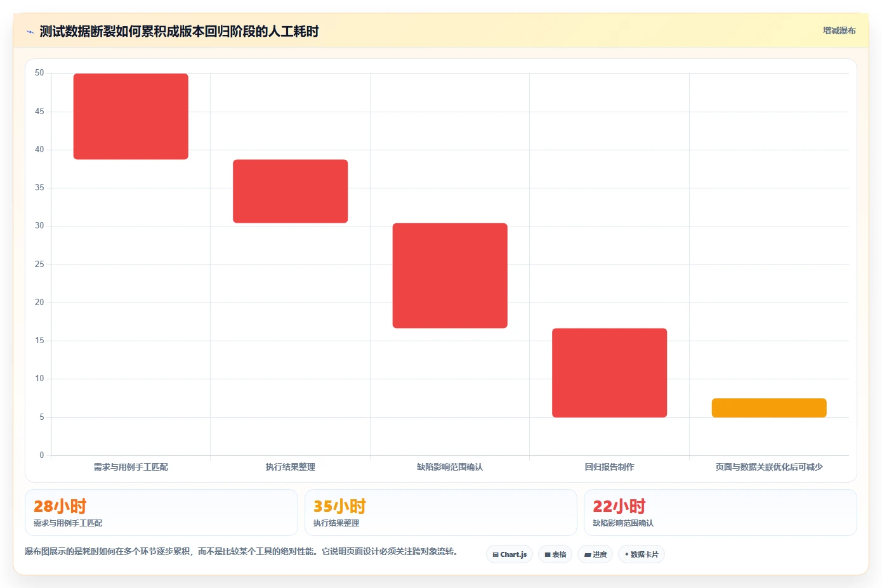Click the x-axis label 需求与用例手工匹配
Image resolution: width=882 pixels, height=588 pixels.
(x=131, y=467)
